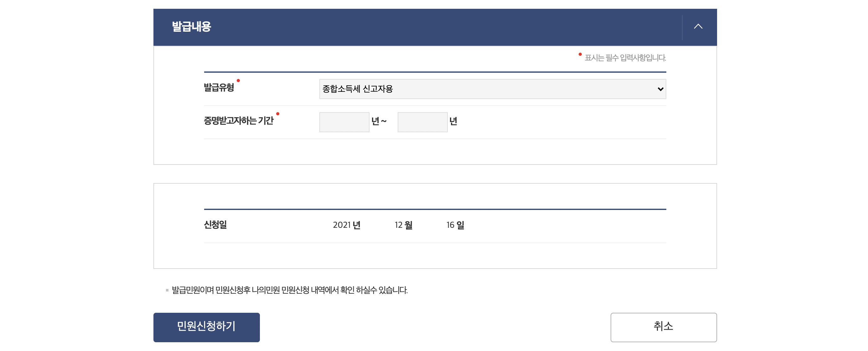Viewport: 868px width, 351px height.
Task: Open the 발급유형 dropdown list
Action: click(492, 89)
